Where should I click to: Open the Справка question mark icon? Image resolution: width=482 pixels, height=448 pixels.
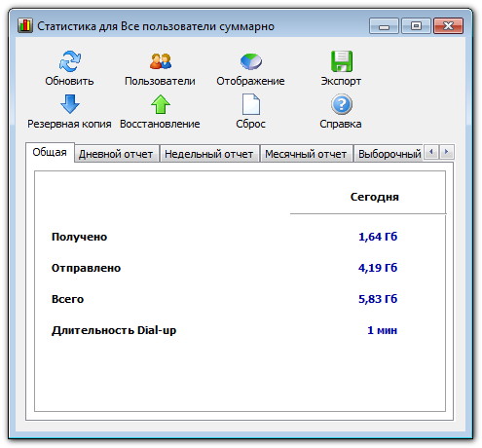click(341, 104)
